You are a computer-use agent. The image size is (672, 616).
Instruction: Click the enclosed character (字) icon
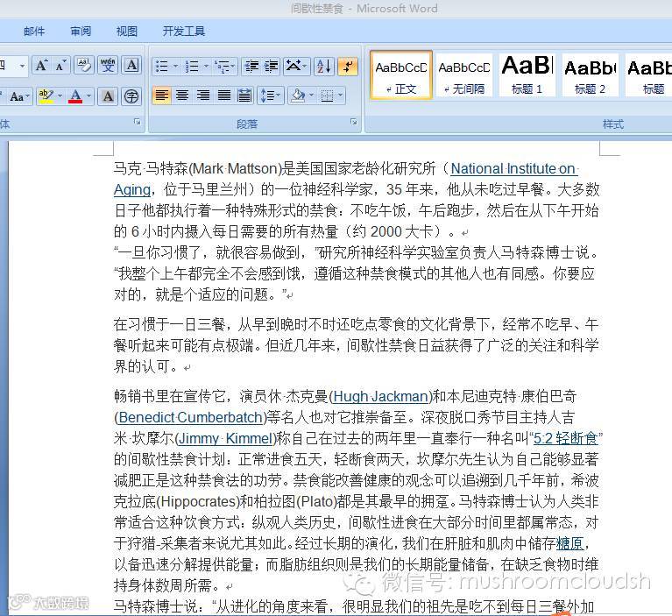131,96
